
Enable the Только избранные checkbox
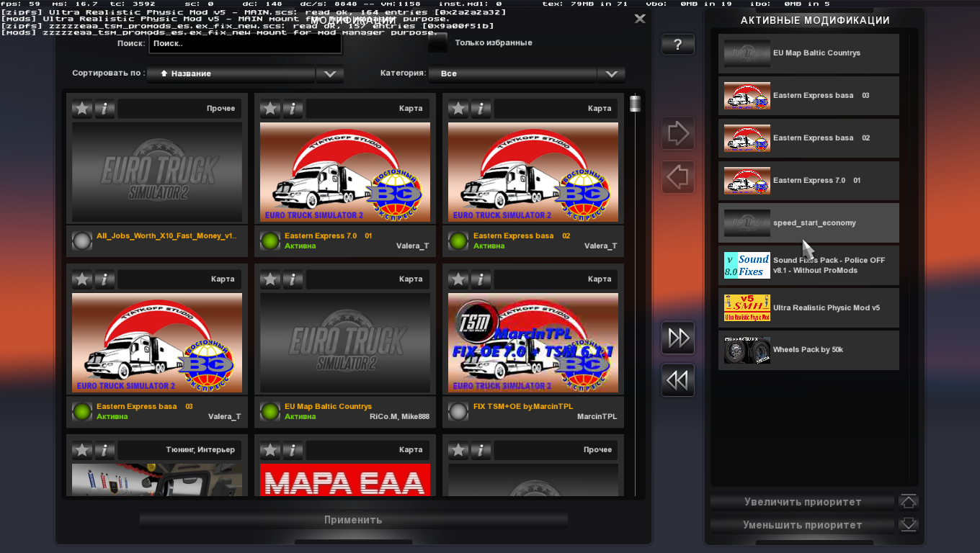[437, 43]
